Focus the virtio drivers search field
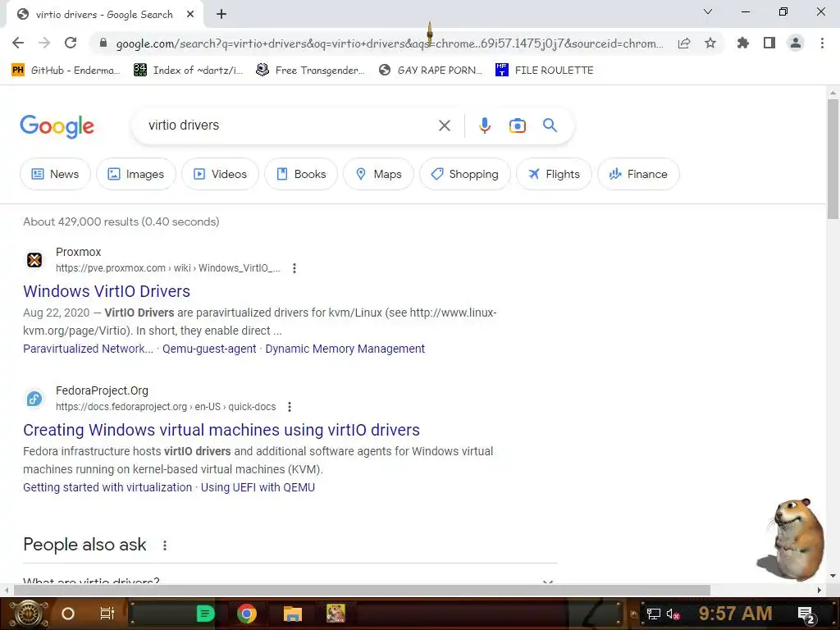 (290, 126)
